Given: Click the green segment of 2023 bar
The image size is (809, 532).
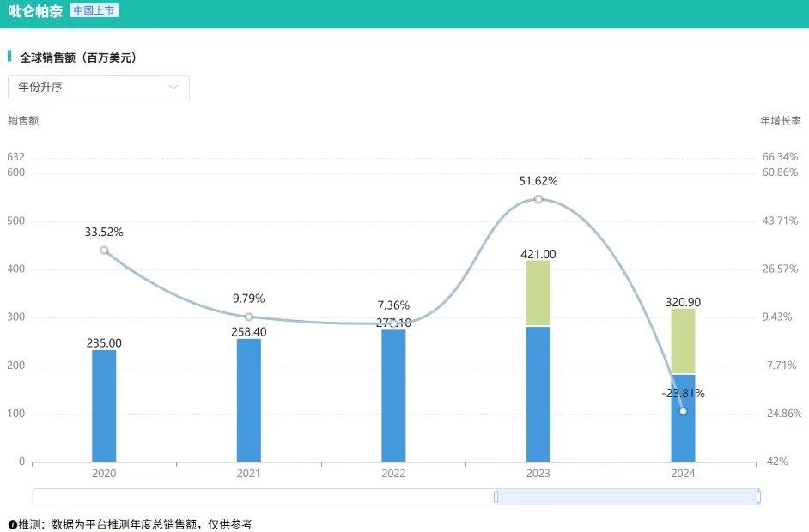Looking at the screenshot, I should 538,293.
